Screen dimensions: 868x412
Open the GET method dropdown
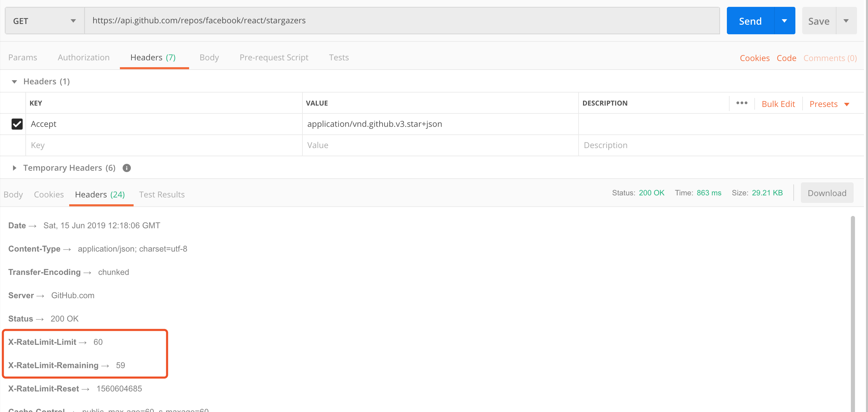pos(45,21)
